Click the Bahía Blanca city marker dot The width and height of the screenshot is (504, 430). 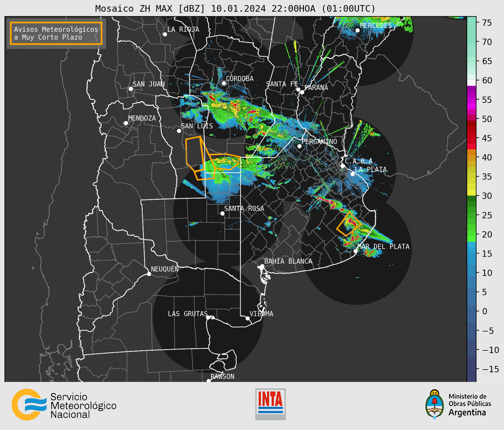(x=262, y=266)
